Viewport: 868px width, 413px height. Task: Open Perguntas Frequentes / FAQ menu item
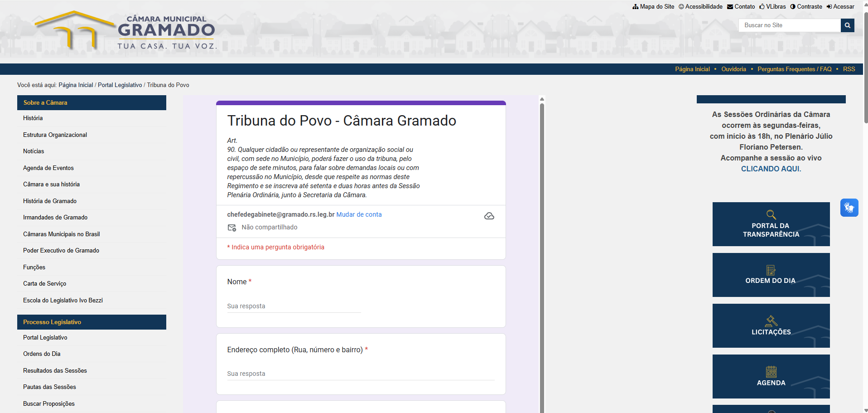coord(794,69)
